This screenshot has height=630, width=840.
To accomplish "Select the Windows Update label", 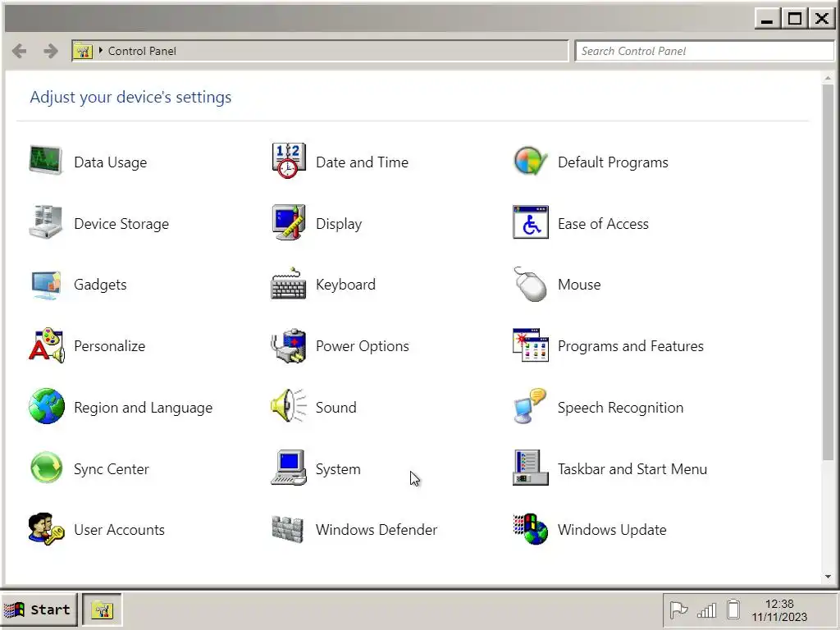I will 612,530.
